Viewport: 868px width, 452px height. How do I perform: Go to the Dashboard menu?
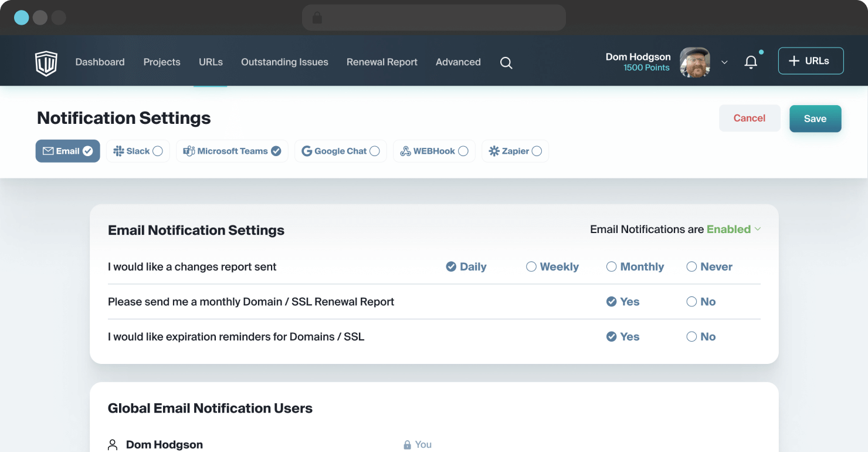[100, 62]
